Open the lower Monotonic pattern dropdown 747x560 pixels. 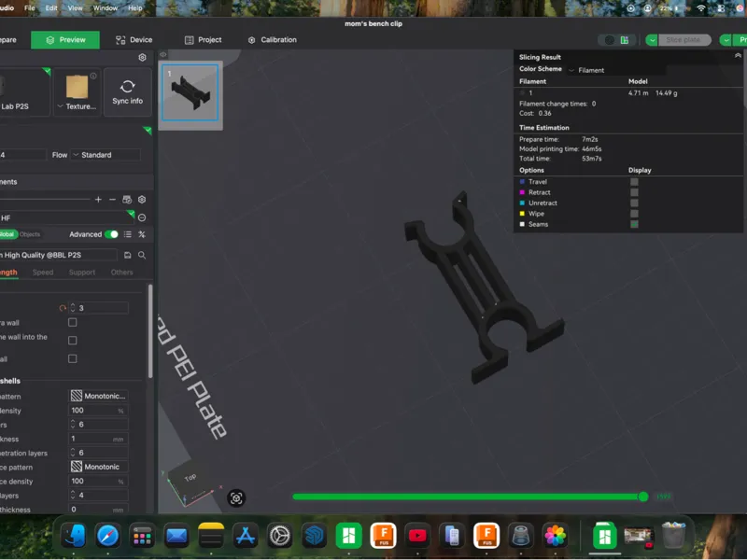99,468
